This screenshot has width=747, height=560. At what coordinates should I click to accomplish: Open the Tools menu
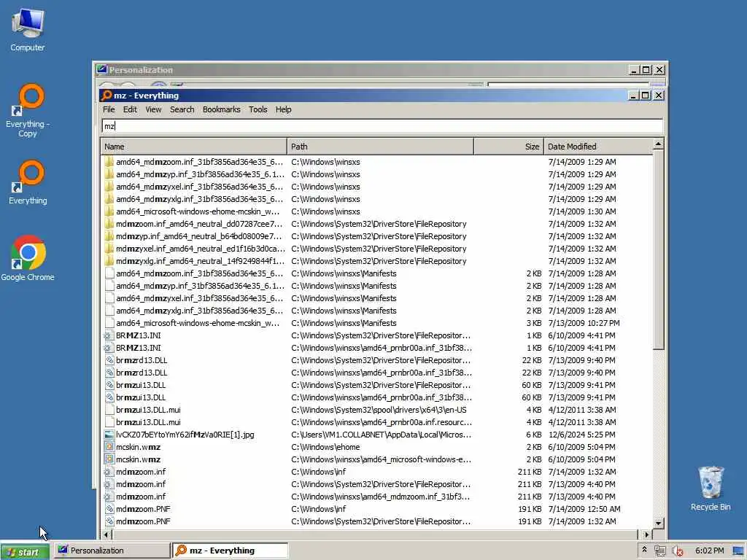258,109
